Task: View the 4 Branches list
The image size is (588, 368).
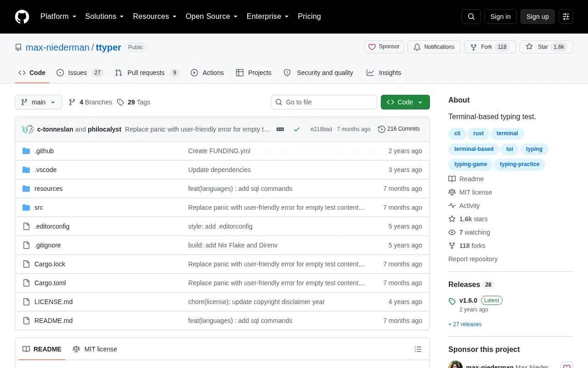Action: click(x=90, y=102)
